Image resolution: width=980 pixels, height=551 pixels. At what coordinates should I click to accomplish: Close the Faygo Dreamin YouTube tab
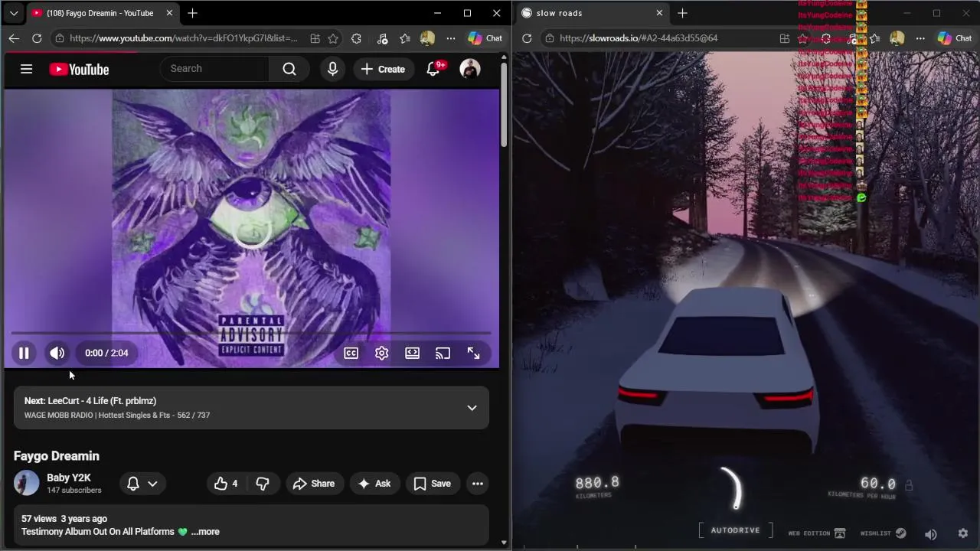click(x=170, y=13)
